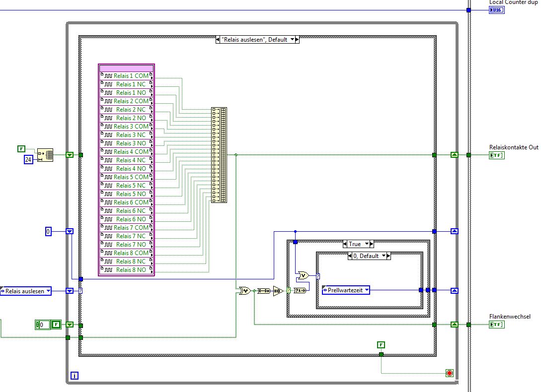Click the numeric constant 0 on the left

pyautogui.click(x=48, y=231)
